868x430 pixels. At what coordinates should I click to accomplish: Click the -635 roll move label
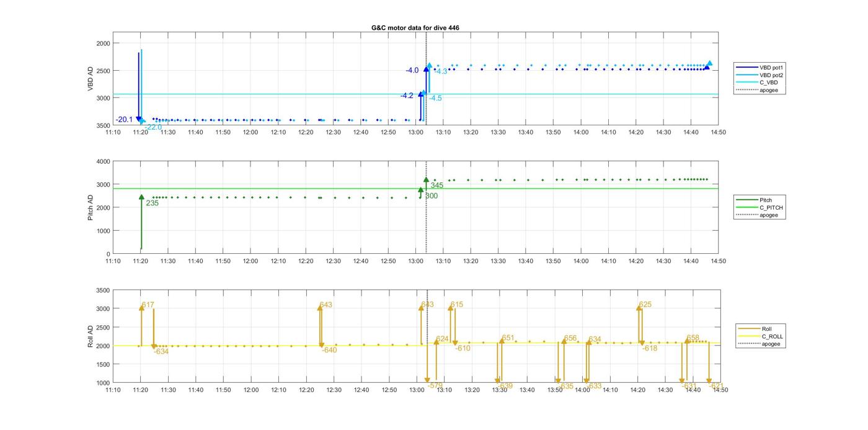(x=566, y=386)
